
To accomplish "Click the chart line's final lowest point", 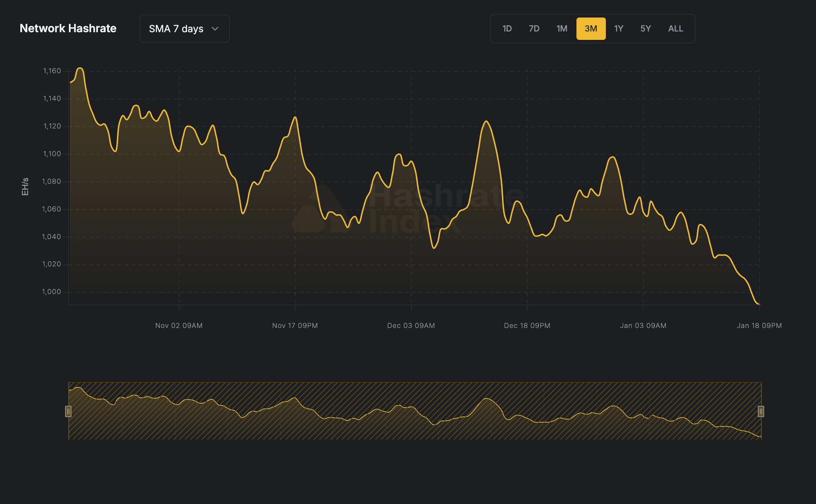I will coord(759,304).
